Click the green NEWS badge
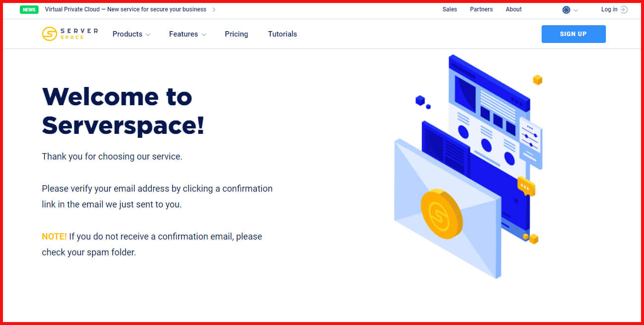The image size is (644, 325). coord(29,9)
